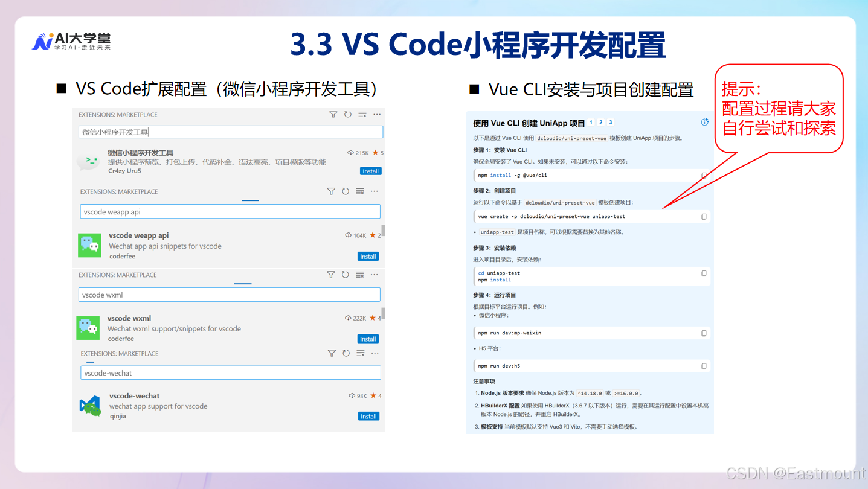Copy the vue create -p command
This screenshot has height=489, width=868.
click(x=704, y=217)
